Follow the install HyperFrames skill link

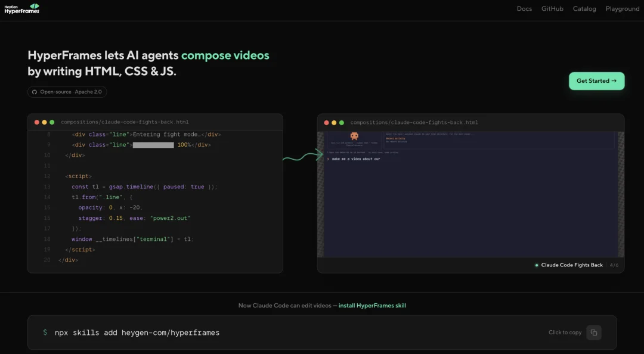372,306
